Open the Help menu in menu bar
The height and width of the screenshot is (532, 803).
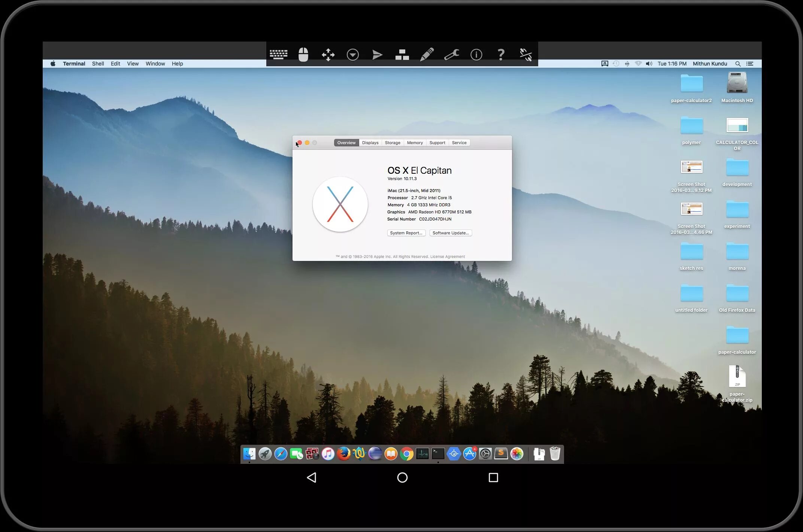point(177,64)
